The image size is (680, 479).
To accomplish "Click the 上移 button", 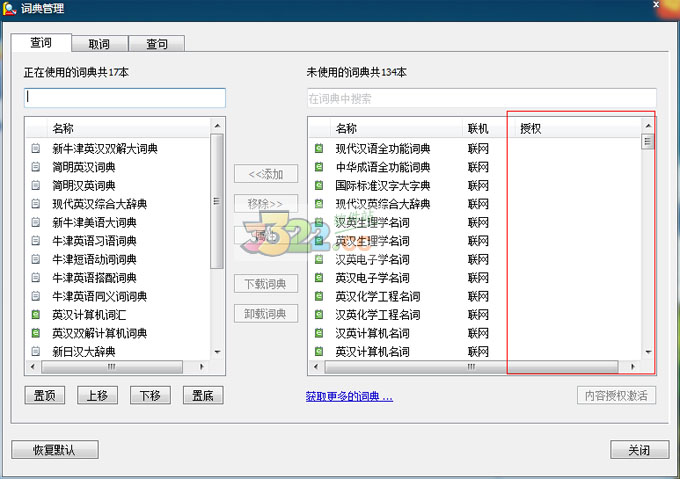I will pos(97,395).
